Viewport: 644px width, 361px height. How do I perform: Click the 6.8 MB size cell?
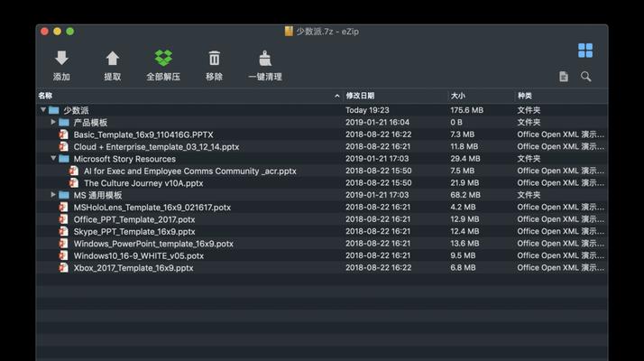[463, 268]
